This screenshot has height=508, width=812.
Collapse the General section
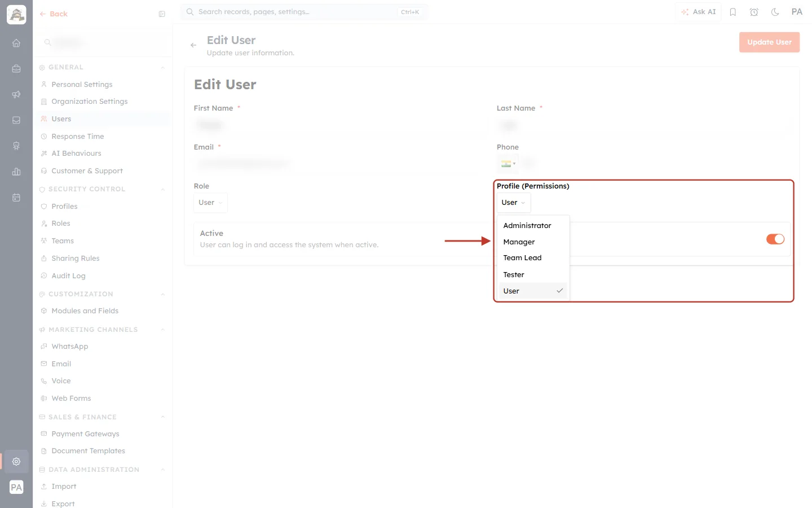(x=163, y=68)
